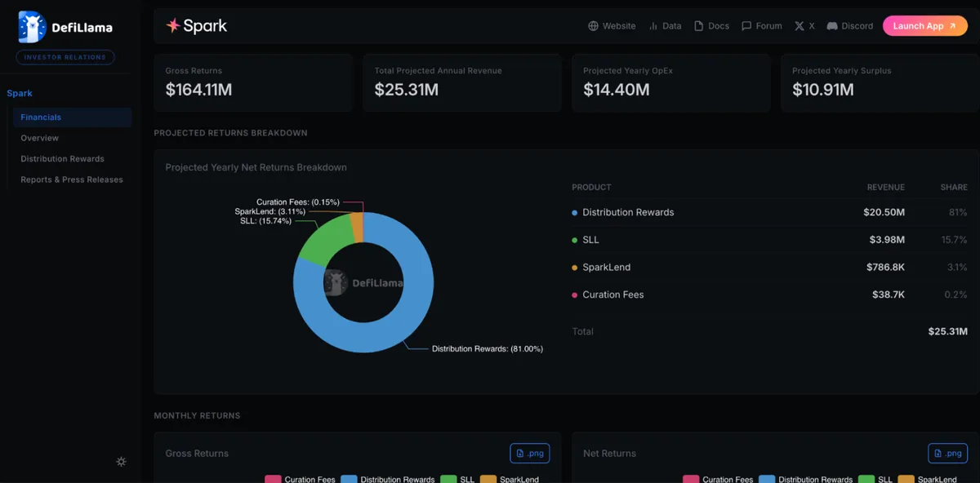
Task: Click the SHARE column header
Action: tap(954, 188)
